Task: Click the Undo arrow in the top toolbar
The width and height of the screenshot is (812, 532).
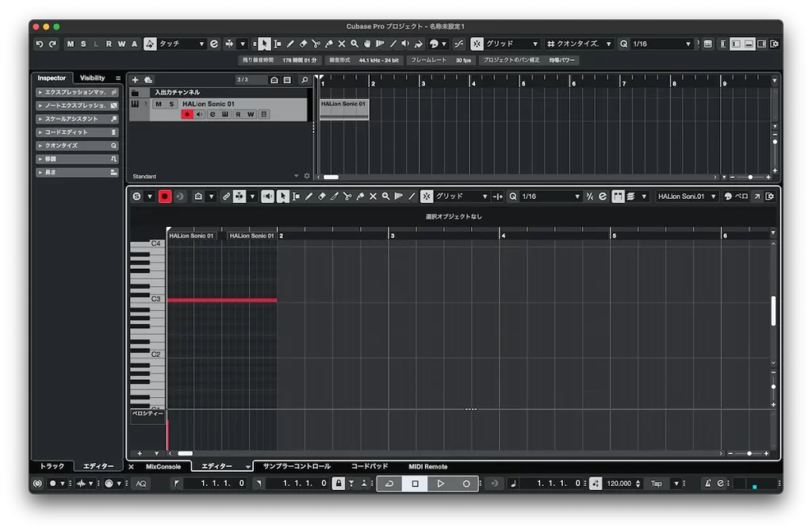Action: (x=40, y=44)
